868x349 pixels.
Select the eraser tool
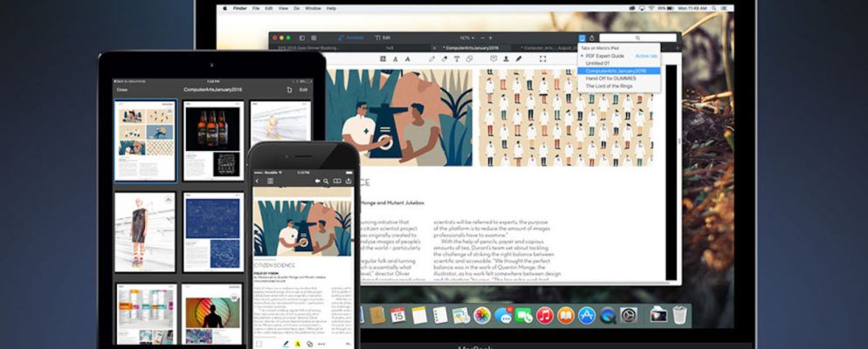pyautogui.click(x=444, y=58)
